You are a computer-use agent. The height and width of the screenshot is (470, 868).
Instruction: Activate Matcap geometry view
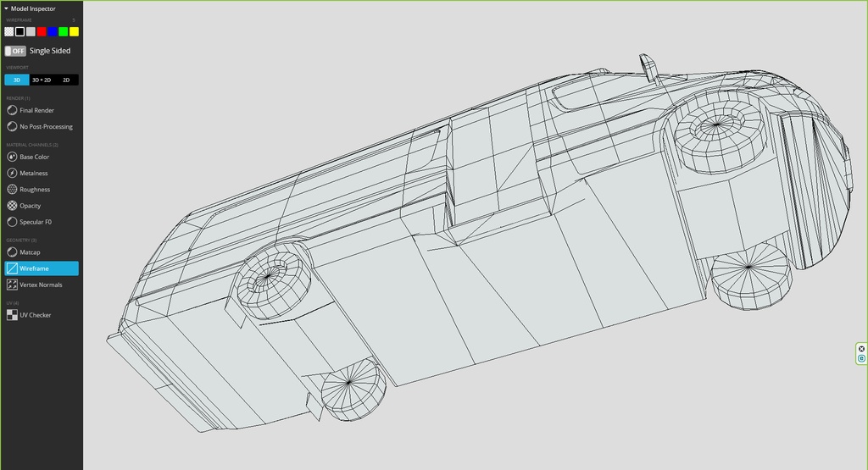30,252
